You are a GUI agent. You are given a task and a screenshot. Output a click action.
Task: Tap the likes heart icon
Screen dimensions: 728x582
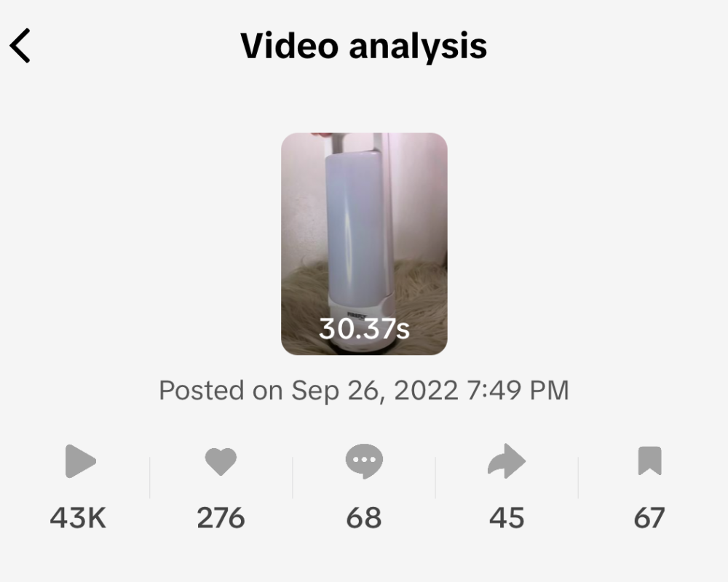[x=221, y=461]
